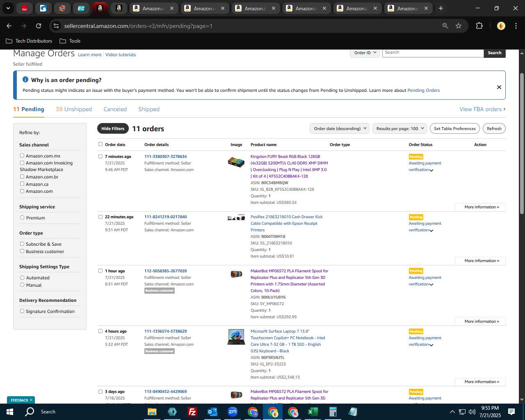The width and height of the screenshot is (525, 420).
Task: Select the 11 Pending tab
Action: pos(29,109)
